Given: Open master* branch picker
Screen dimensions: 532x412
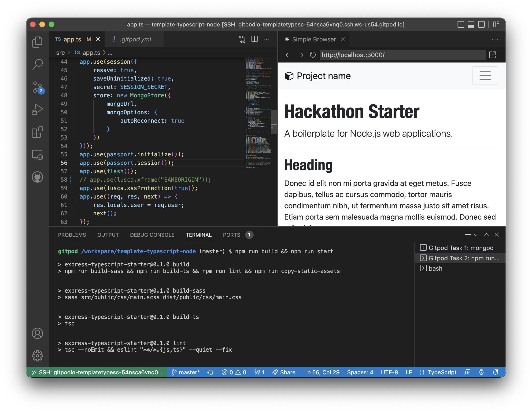Looking at the screenshot, I should [x=185, y=372].
